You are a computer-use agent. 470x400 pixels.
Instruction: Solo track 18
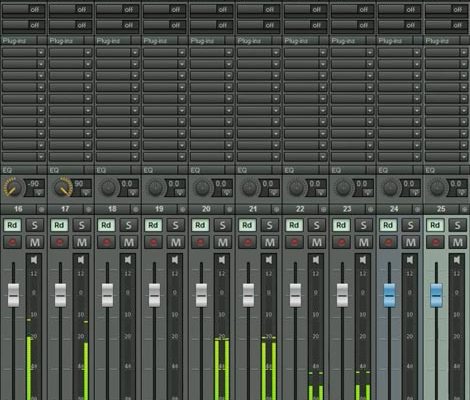point(128,225)
